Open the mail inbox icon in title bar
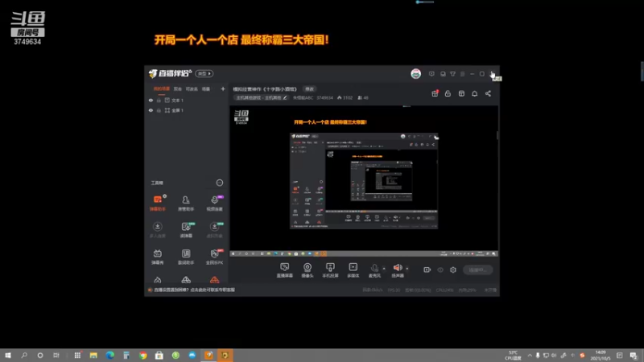Viewport: 644px width, 362px height. [443, 74]
